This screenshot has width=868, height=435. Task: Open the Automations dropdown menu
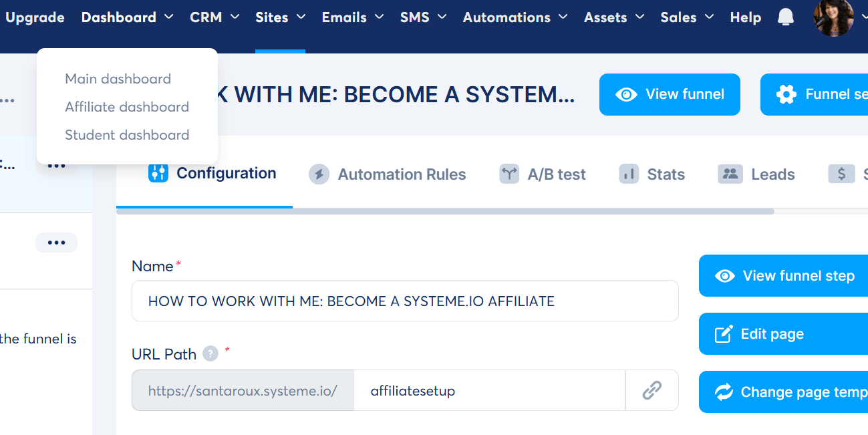[x=515, y=17]
